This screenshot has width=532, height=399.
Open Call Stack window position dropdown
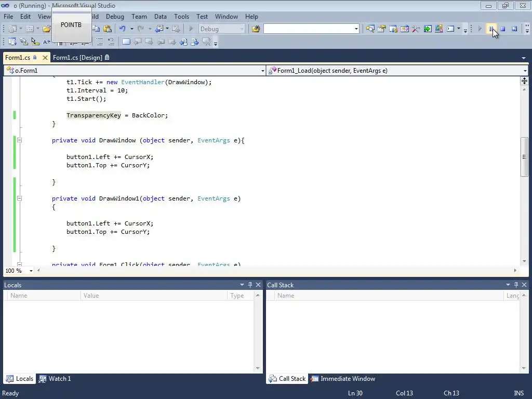(x=508, y=285)
